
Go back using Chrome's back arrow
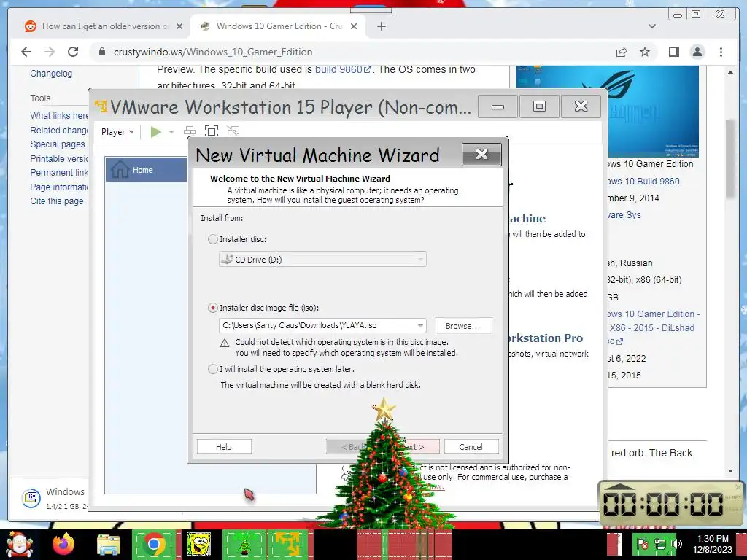click(26, 52)
